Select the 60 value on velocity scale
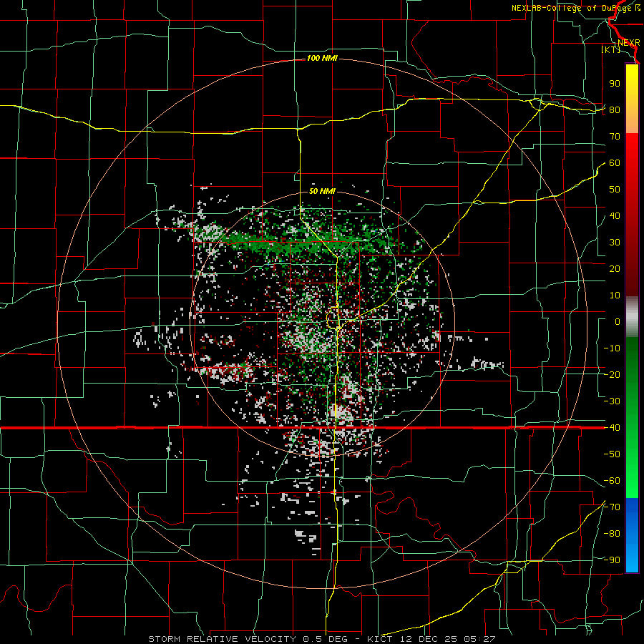This screenshot has width=644, height=644. [615, 162]
